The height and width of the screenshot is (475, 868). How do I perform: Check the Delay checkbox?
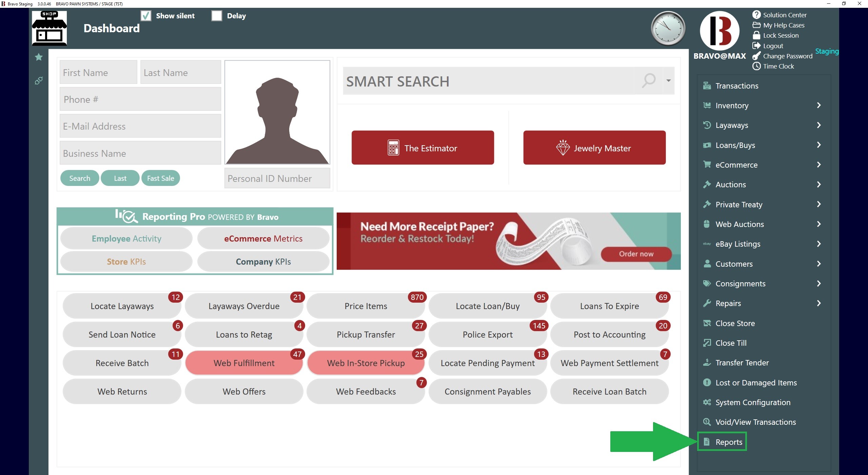click(x=217, y=16)
